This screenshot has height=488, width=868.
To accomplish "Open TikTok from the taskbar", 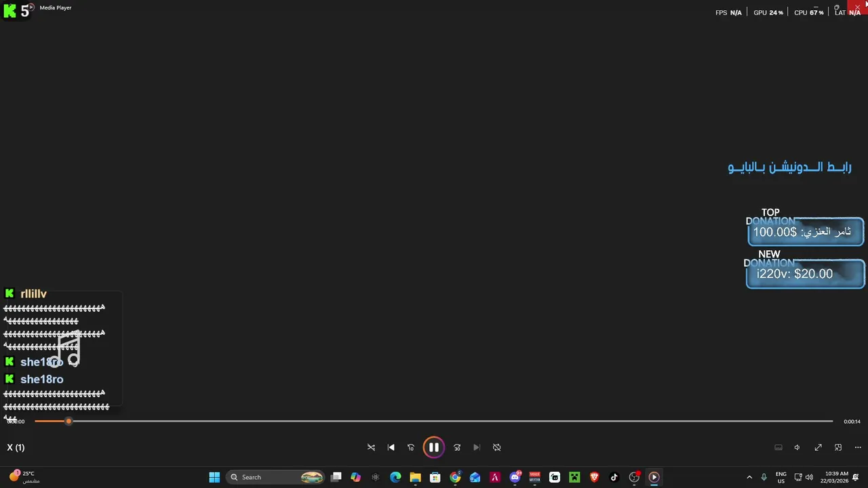I will (x=614, y=477).
